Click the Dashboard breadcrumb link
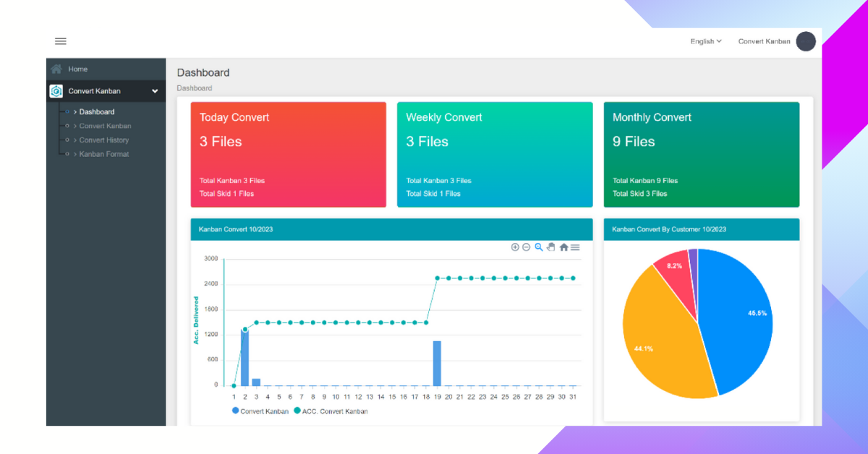Image resolution: width=868 pixels, height=454 pixels. point(195,88)
